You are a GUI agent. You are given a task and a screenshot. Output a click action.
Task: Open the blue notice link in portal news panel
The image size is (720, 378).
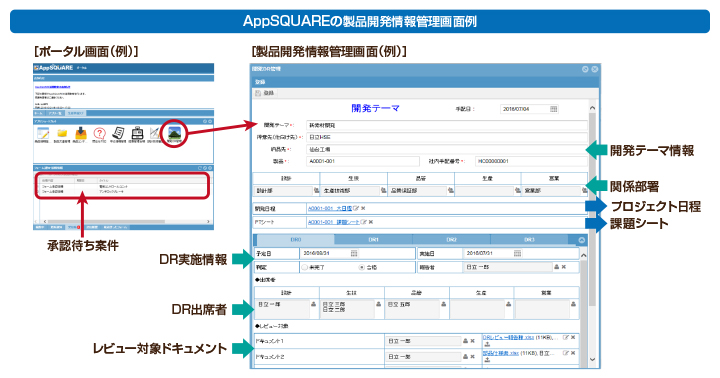click(x=52, y=87)
